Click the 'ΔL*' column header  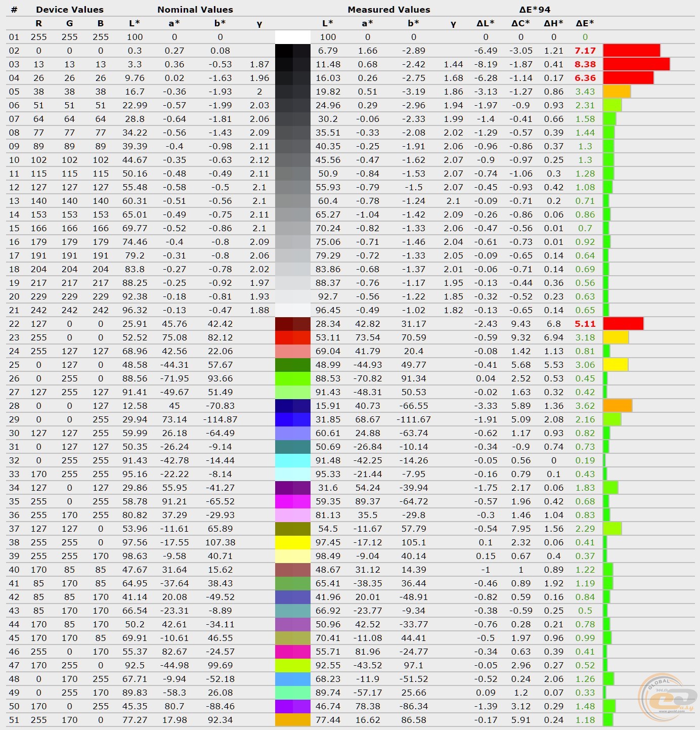click(x=486, y=23)
